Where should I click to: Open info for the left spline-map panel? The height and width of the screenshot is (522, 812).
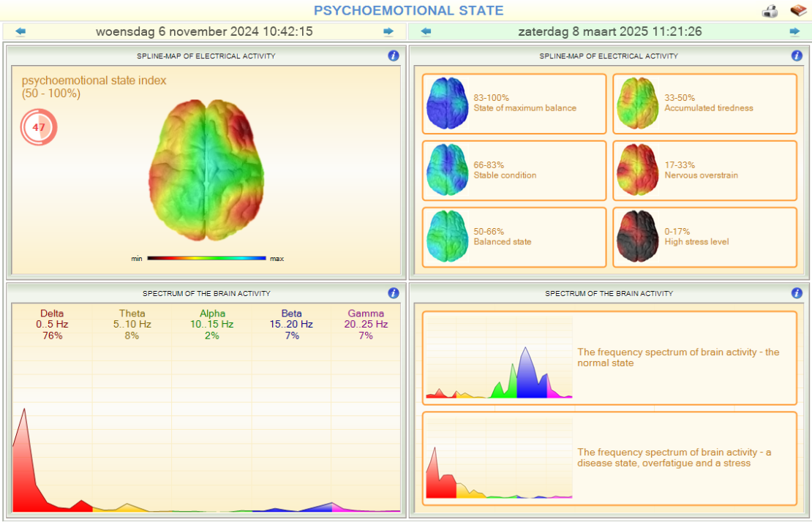pyautogui.click(x=394, y=55)
